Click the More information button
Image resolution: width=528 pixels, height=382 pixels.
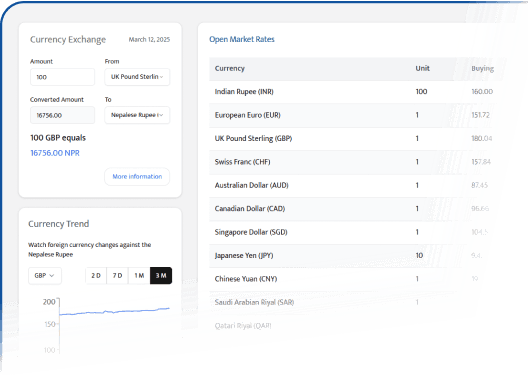(137, 177)
